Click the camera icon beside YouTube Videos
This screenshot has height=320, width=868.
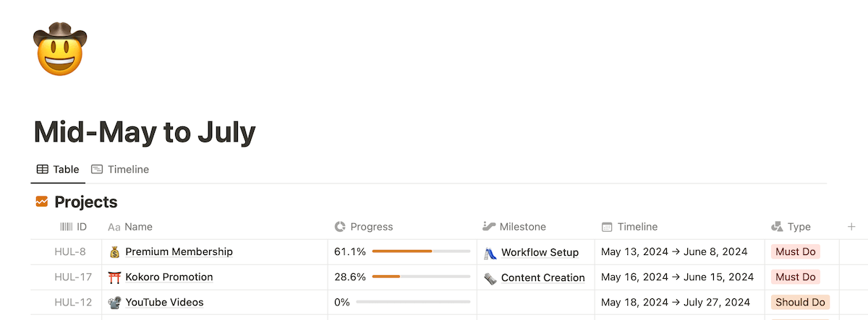click(x=114, y=303)
